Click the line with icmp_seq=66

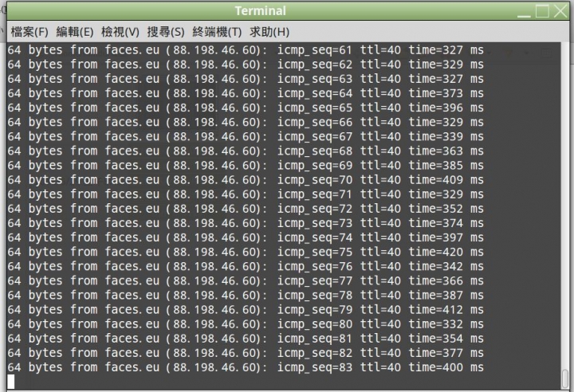coord(246,122)
